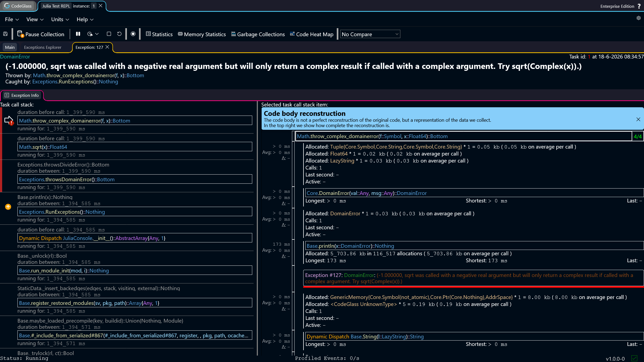This screenshot has width=644, height=362.
Task: Click '<CodeGlass UnknownType> * 5' allocation line
Action: coord(408,304)
